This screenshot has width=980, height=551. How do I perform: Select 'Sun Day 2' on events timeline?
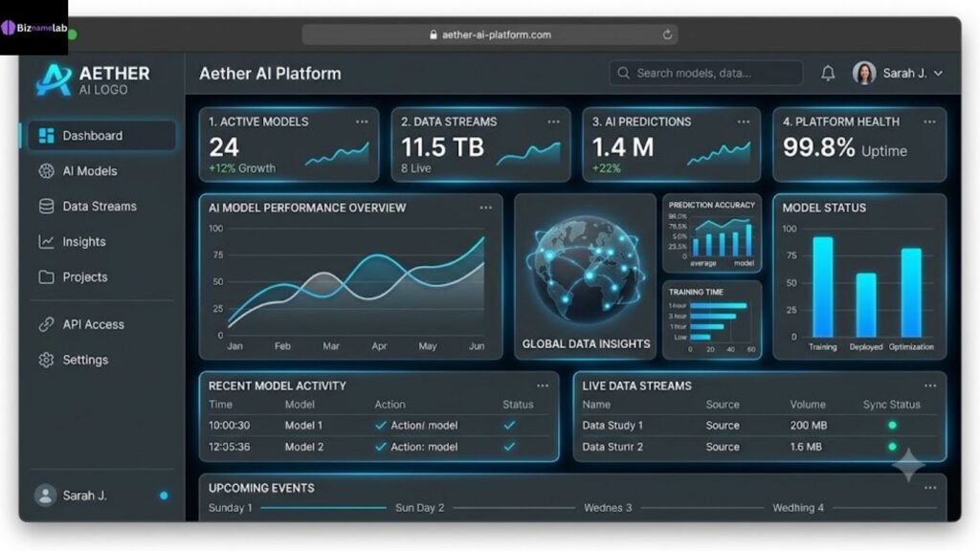tap(419, 507)
